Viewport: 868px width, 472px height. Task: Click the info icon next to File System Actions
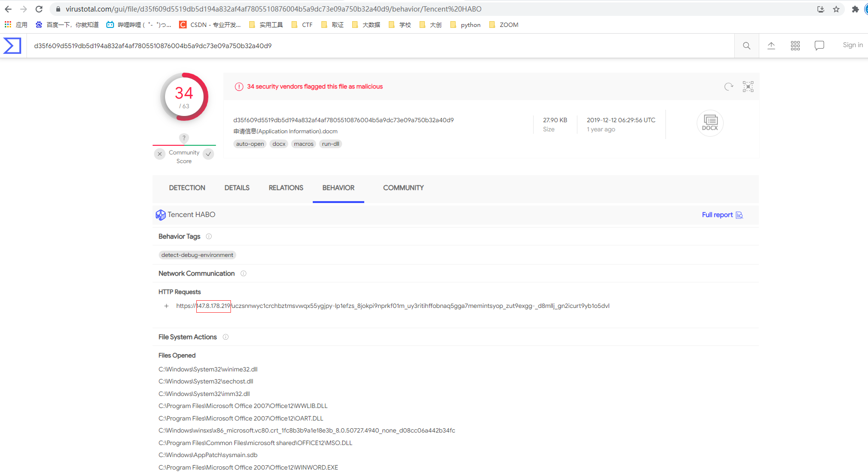pyautogui.click(x=226, y=337)
